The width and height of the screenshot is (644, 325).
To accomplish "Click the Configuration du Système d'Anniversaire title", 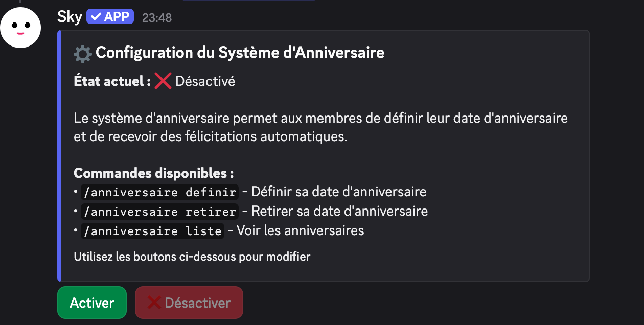I will point(240,52).
